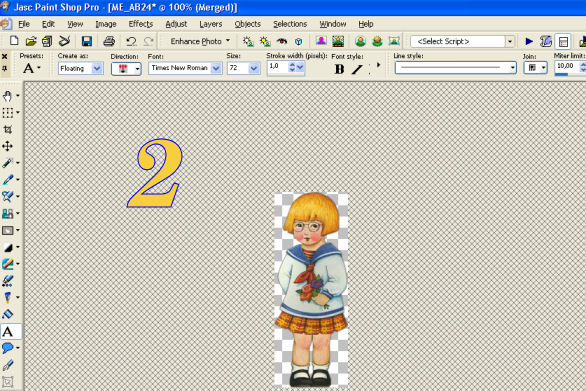Open the View menu

point(75,24)
